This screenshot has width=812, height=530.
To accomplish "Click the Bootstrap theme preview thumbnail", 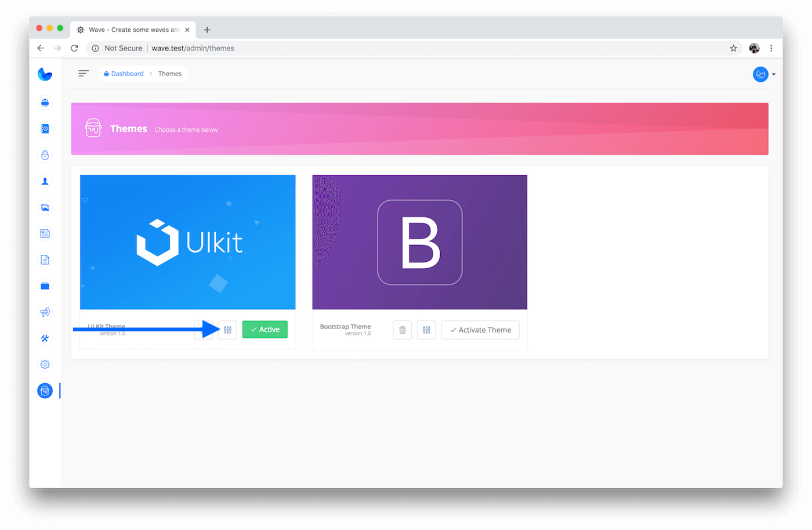I will [x=419, y=242].
